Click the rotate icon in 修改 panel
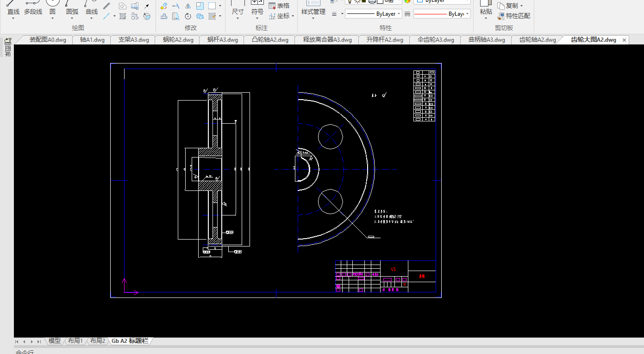 188,16
